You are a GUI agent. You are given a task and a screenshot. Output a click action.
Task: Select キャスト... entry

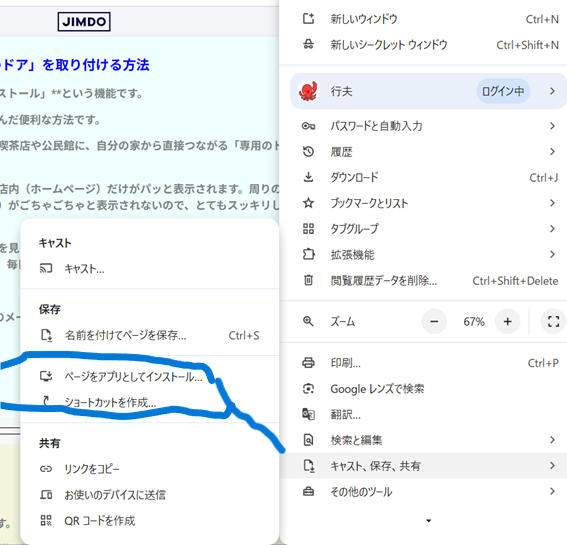point(150,268)
